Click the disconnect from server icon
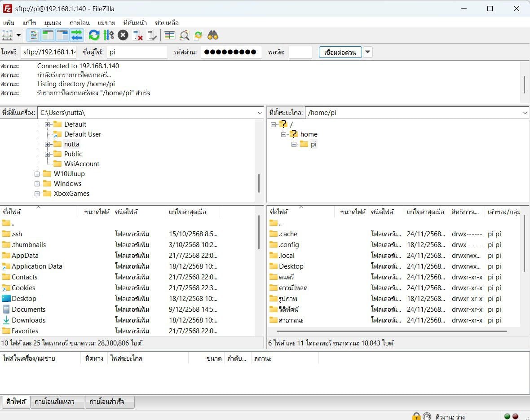The height and width of the screenshot is (420, 530). pyautogui.click(x=138, y=35)
